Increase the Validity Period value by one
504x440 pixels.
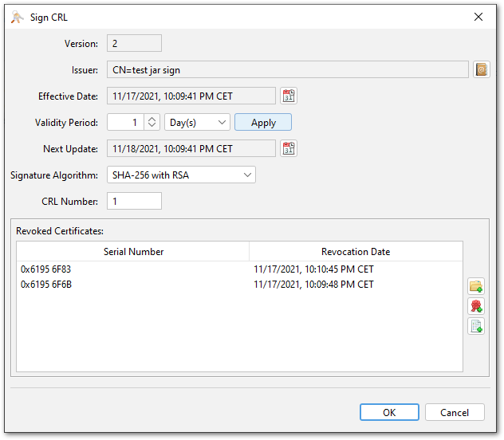click(x=153, y=119)
